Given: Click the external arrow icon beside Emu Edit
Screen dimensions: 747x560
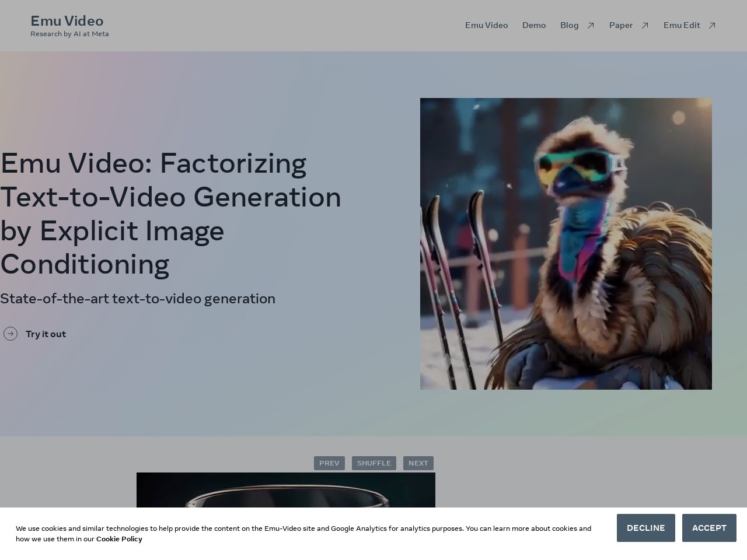Looking at the screenshot, I should point(712,26).
